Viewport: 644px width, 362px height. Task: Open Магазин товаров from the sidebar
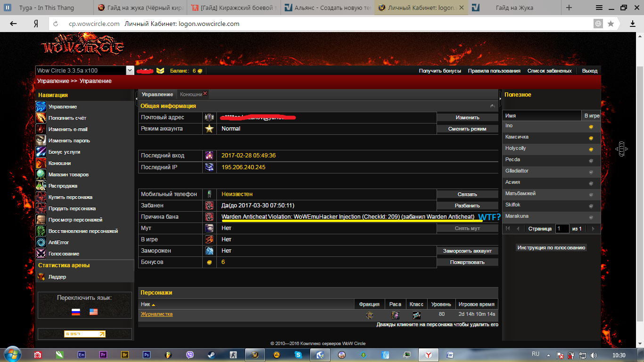click(68, 174)
